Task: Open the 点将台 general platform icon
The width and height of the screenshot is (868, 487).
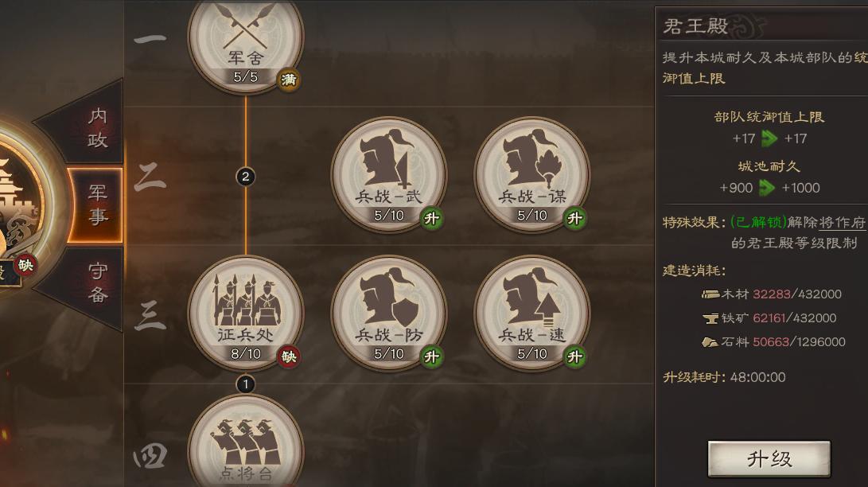Action: (245, 442)
